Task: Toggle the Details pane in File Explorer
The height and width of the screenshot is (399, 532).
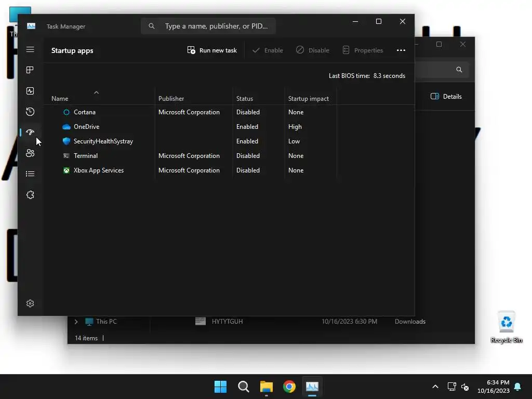Action: tap(446, 96)
